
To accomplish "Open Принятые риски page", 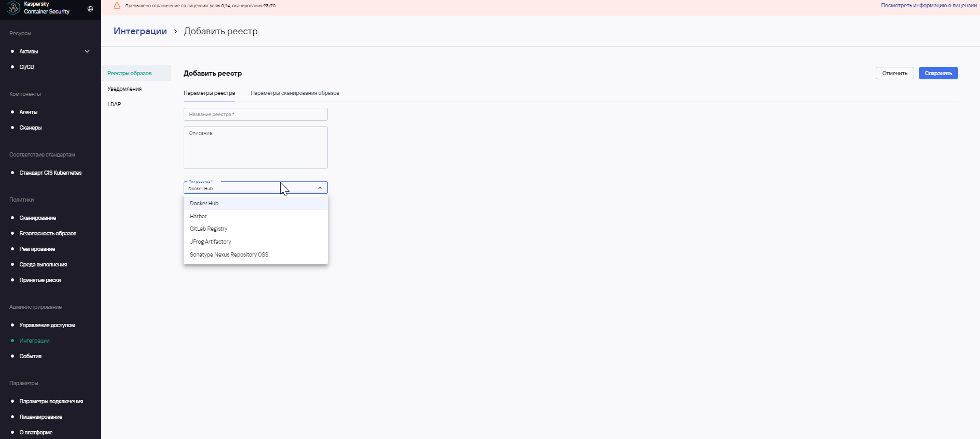I will (x=40, y=280).
